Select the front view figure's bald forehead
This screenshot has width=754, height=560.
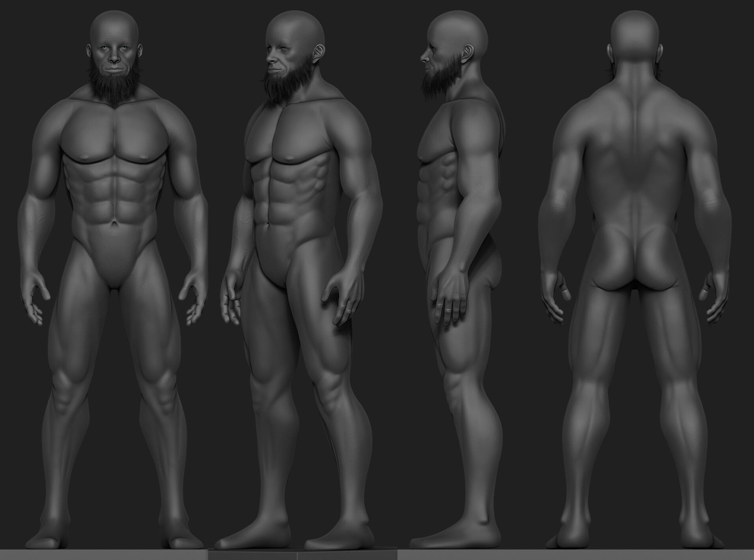coord(114,32)
